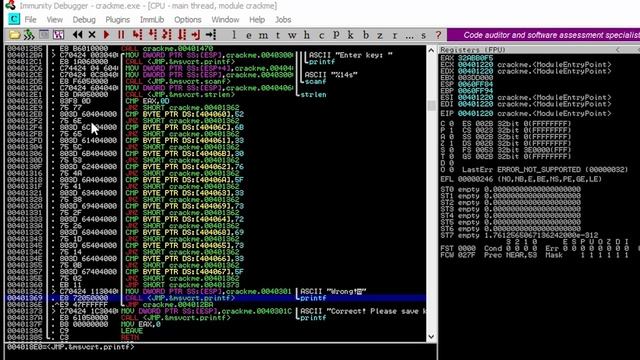The height and width of the screenshot is (360, 640).
Task: Click disassembly scrollbar up arrow
Action: (x=431, y=50)
